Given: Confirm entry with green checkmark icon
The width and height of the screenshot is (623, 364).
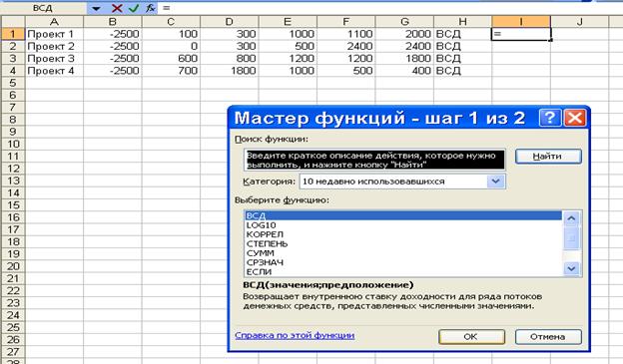Looking at the screenshot, I should [134, 8].
